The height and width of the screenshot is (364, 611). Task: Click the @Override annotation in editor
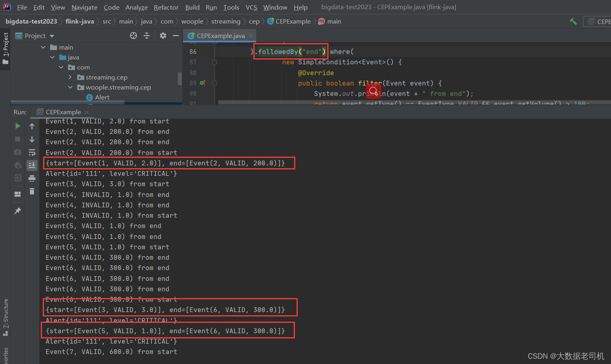[x=316, y=73]
